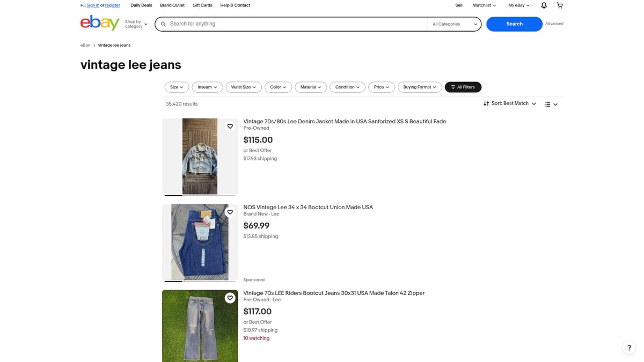The width and height of the screenshot is (644, 362).
Task: Open the Size filter dropdown
Action: click(x=176, y=86)
